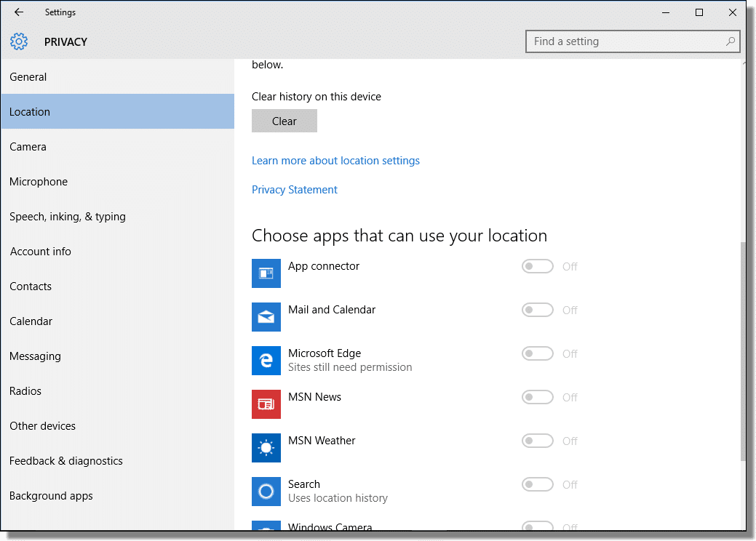Image resolution: width=756 pixels, height=541 pixels.
Task: Toggle location permission for MSN Weather
Action: [538, 441]
